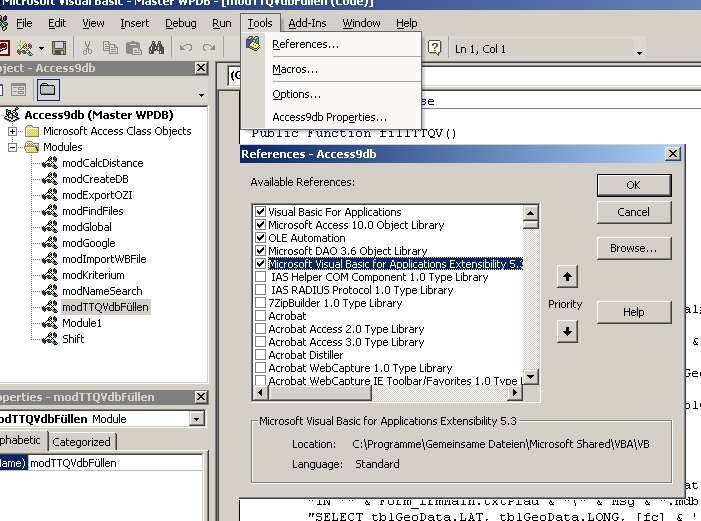Select the modKriterium module
Image resolution: width=701 pixels, height=521 pixels.
pyautogui.click(x=93, y=275)
